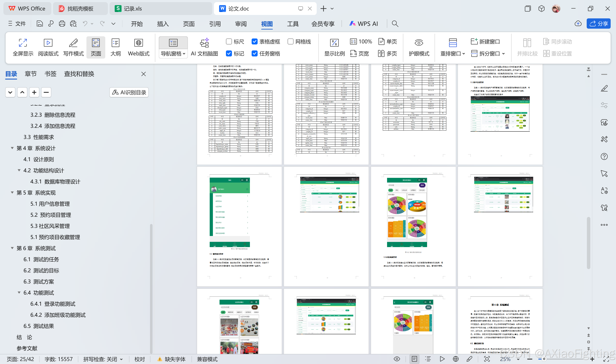
Task: Enable the 标尺 ruler checkbox
Action: point(229,41)
